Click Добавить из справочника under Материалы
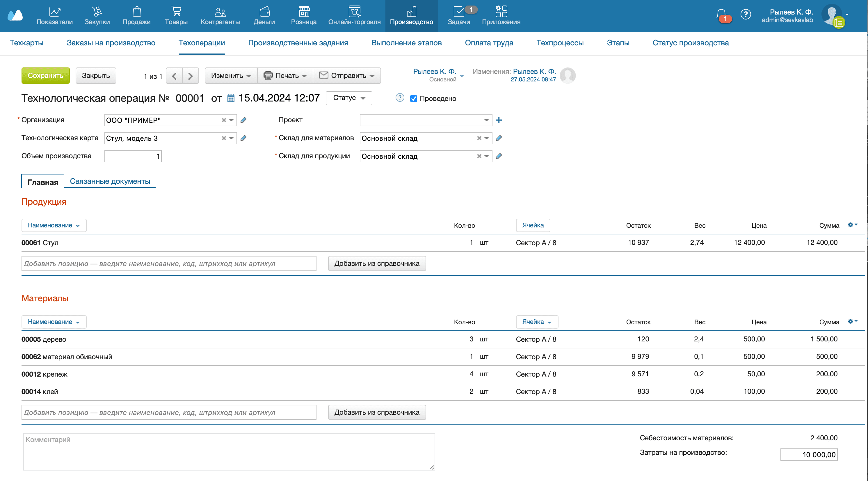Screen dimensions: 868x481 pos(377,412)
